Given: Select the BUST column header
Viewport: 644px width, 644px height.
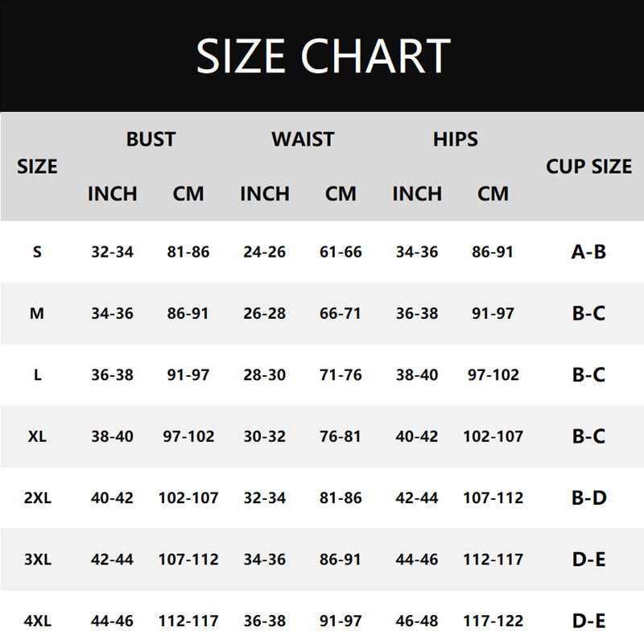Looking at the screenshot, I should 151,139.
